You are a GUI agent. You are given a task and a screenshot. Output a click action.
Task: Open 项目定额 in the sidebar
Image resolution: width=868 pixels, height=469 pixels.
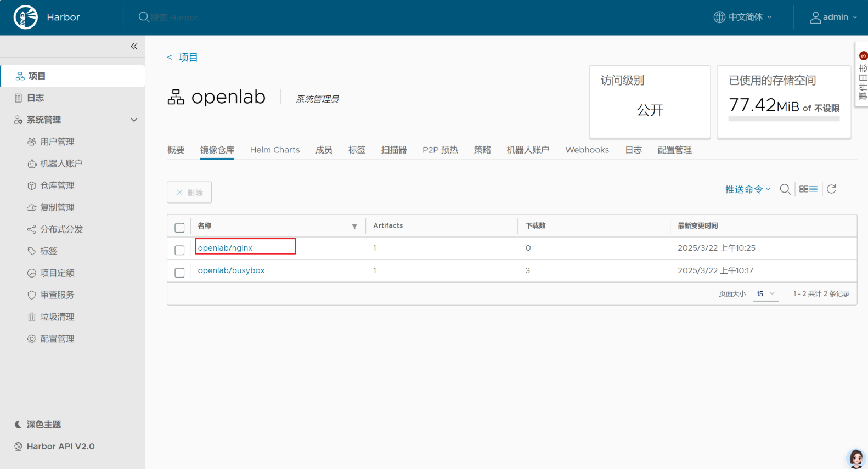click(57, 273)
